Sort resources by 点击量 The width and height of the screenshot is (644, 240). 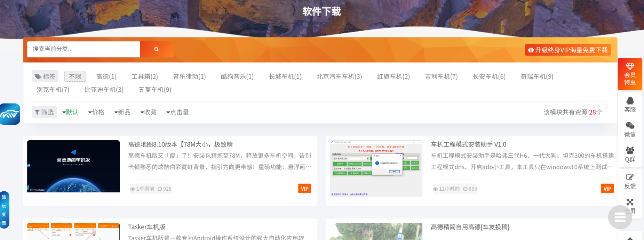click(x=178, y=112)
